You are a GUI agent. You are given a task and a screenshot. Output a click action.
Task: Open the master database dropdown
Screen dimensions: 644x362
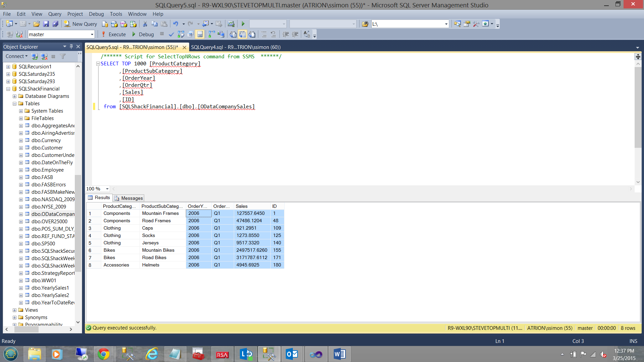click(x=92, y=34)
